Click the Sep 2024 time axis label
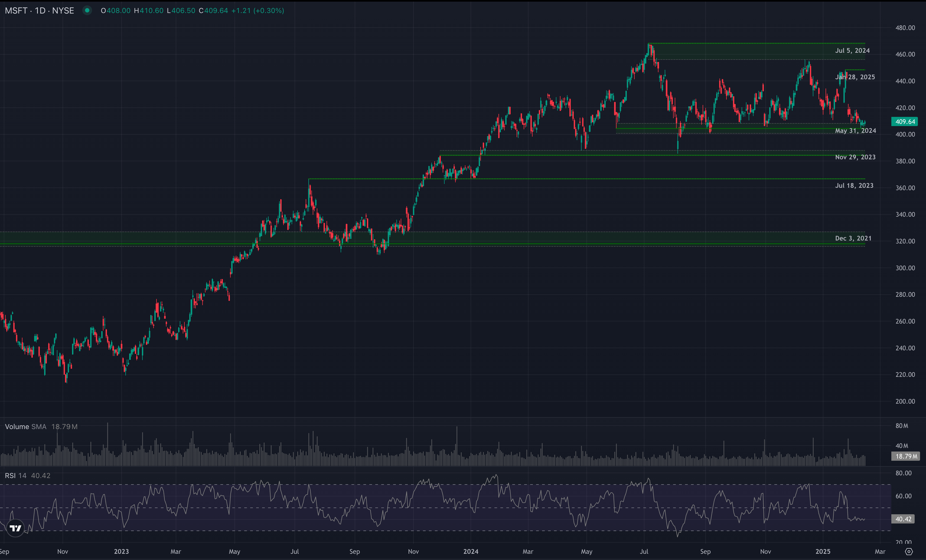This screenshot has height=560, width=926. point(705,552)
